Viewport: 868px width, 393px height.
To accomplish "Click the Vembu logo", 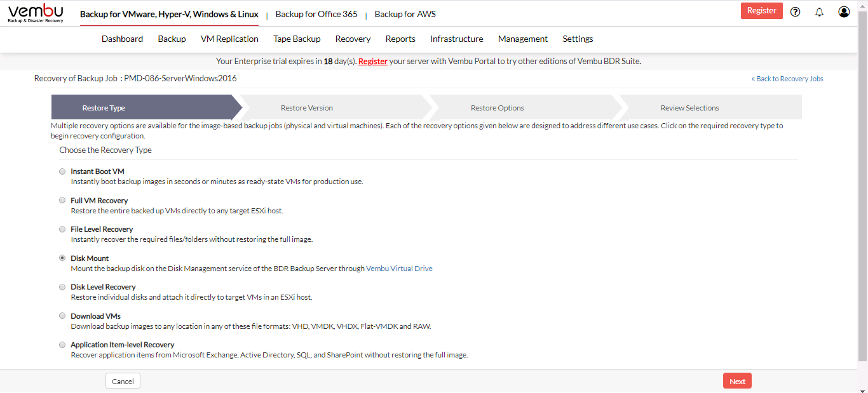I will [36, 13].
